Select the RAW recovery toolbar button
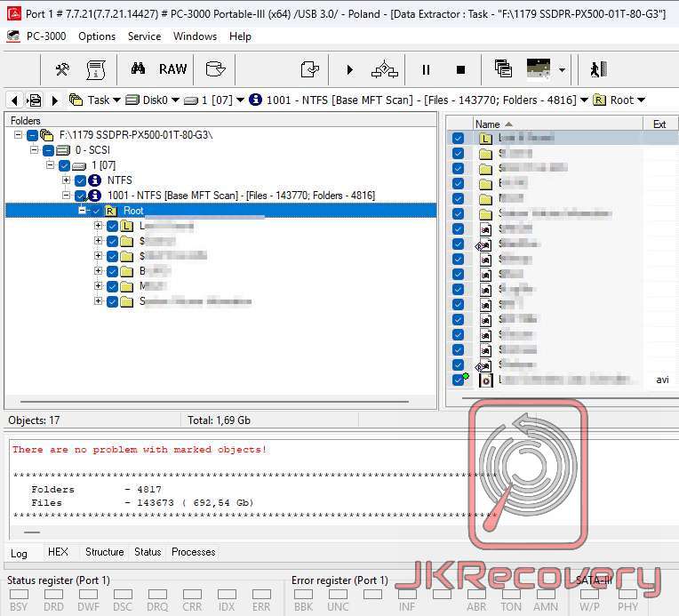 [172, 69]
